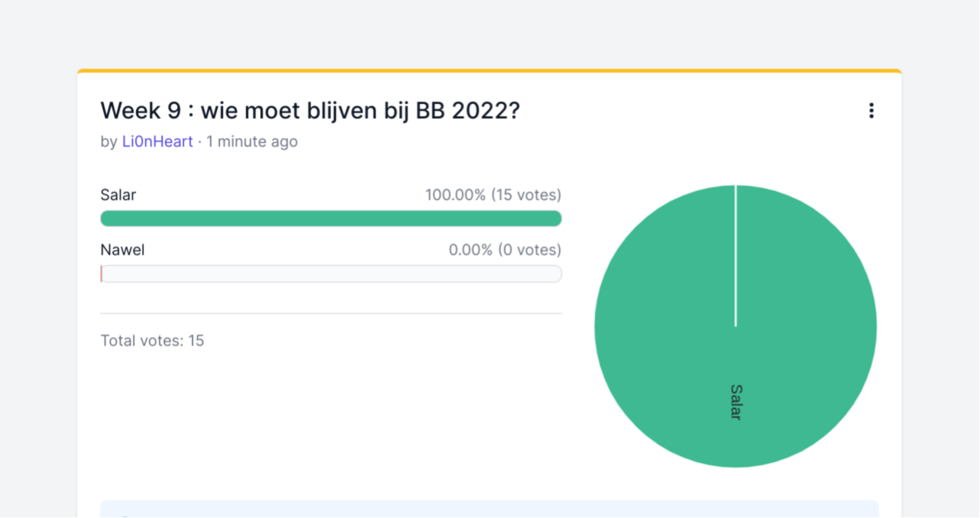980x518 pixels.
Task: Click the poll title about BB 2022
Action: click(310, 111)
